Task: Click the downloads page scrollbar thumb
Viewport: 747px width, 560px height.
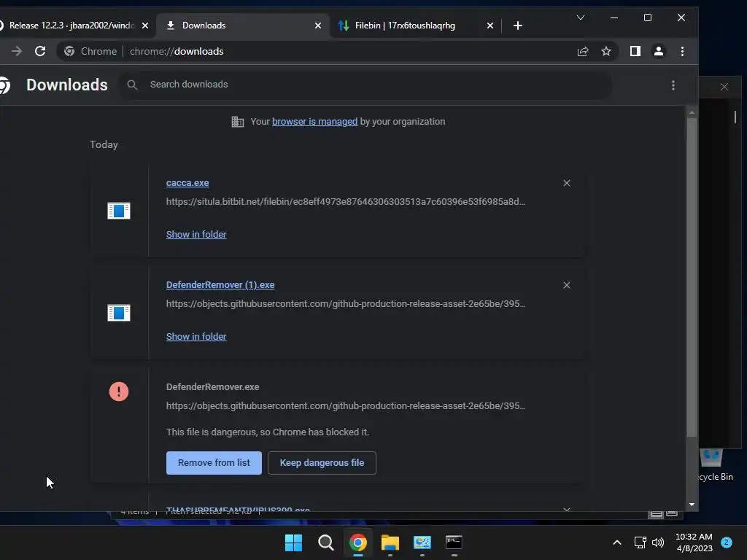Action: tap(692, 277)
